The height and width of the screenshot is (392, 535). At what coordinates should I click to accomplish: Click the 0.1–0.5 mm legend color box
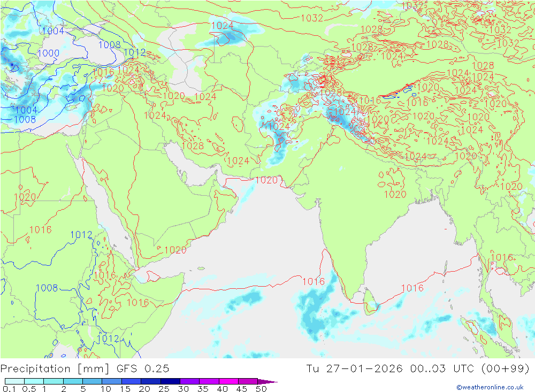pos(14,381)
